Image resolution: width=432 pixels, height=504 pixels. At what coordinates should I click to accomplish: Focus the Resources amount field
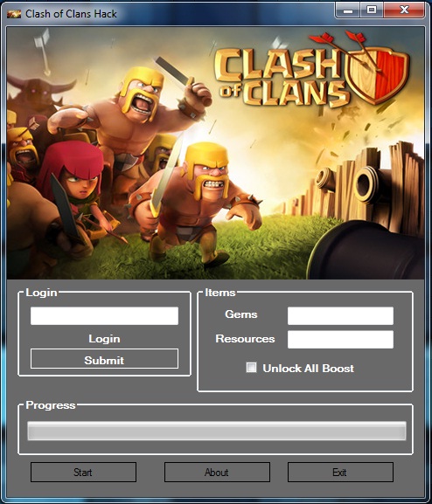[x=340, y=340]
